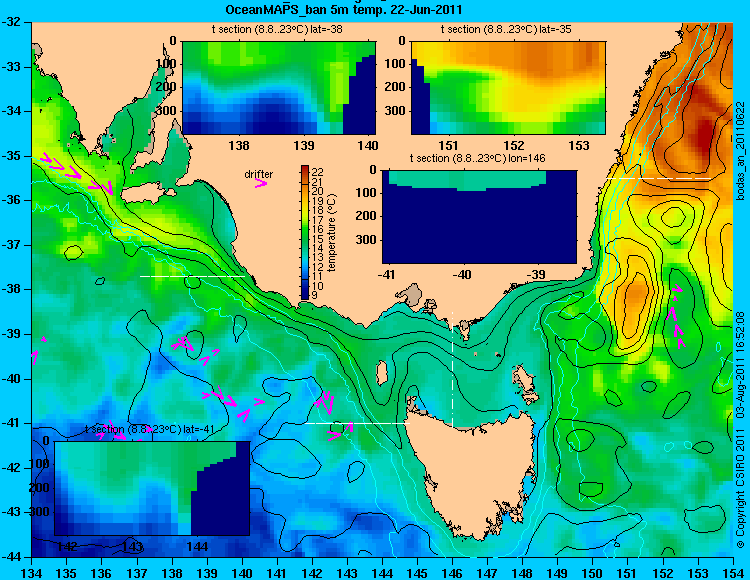Click the 'bodas_an_20110622' vertical label

(x=740, y=151)
